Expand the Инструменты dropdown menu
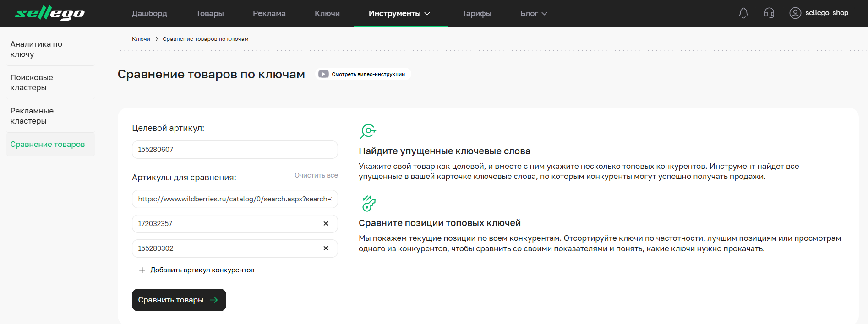 pyautogui.click(x=399, y=14)
